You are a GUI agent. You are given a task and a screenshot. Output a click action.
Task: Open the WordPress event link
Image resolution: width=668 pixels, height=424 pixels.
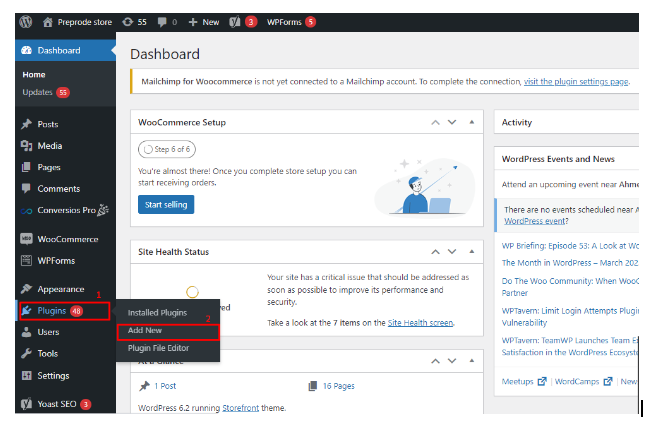[x=535, y=221]
